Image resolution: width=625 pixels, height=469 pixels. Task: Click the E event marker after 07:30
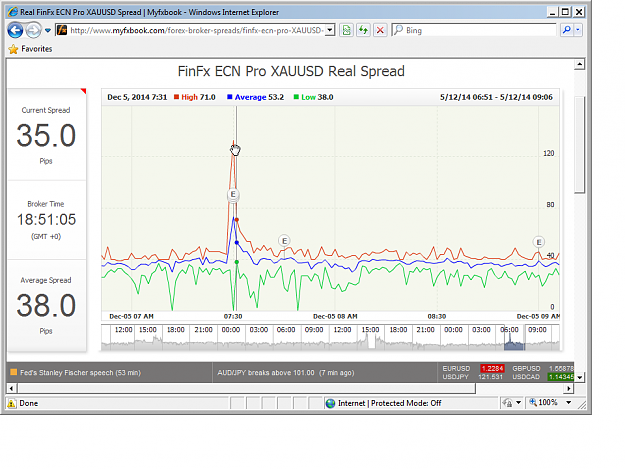284,241
